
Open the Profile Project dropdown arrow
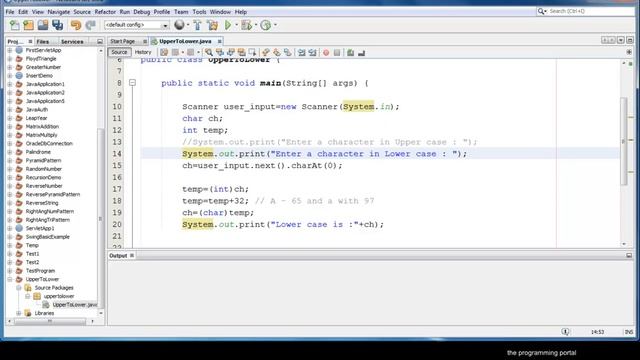pos(276,25)
